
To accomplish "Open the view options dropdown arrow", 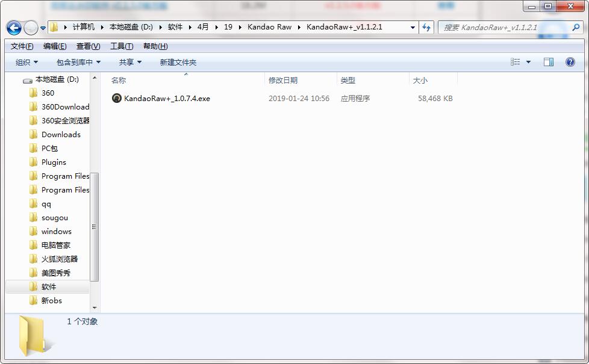I will click(529, 63).
